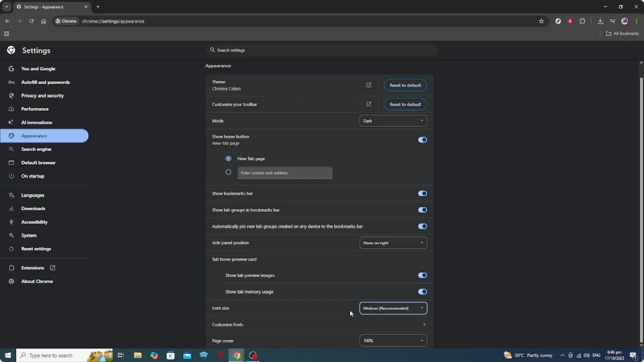Viewport: 644px width, 362px height.
Task: Open the Mode dropdown
Action: click(393, 121)
